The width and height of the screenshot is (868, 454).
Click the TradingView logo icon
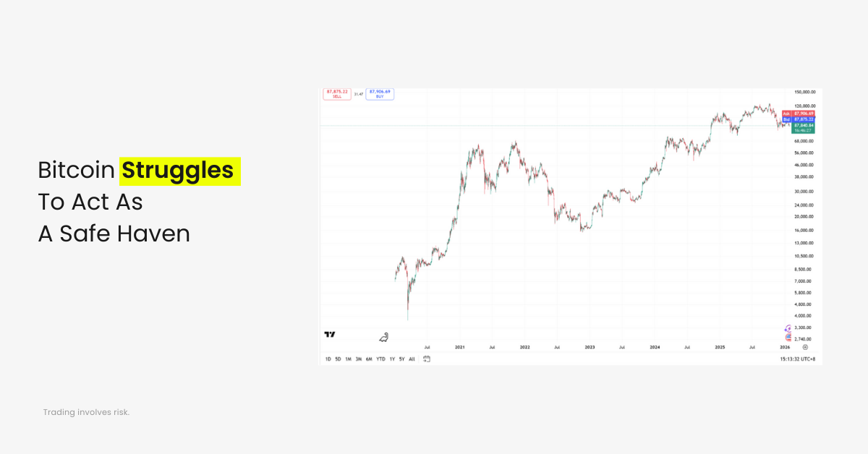[x=330, y=334]
